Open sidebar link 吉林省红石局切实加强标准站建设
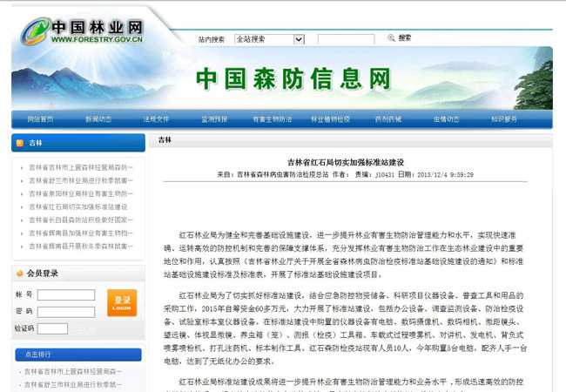The image size is (566, 392). pos(77,207)
